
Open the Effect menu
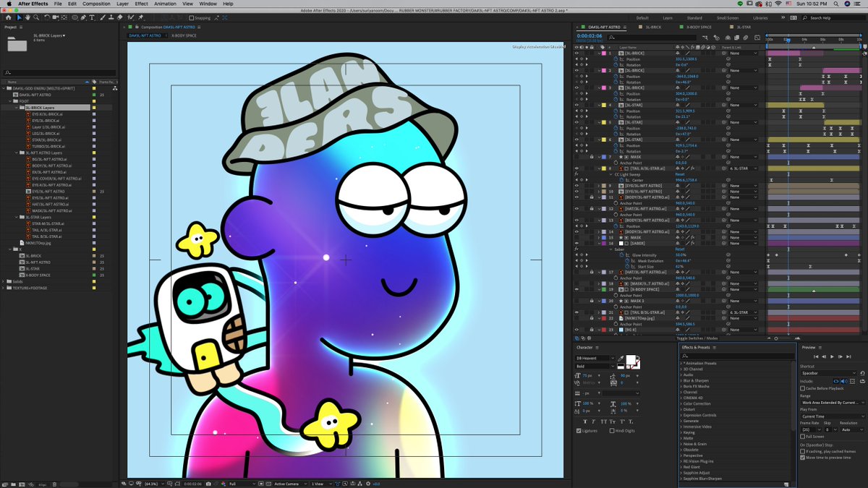[142, 4]
